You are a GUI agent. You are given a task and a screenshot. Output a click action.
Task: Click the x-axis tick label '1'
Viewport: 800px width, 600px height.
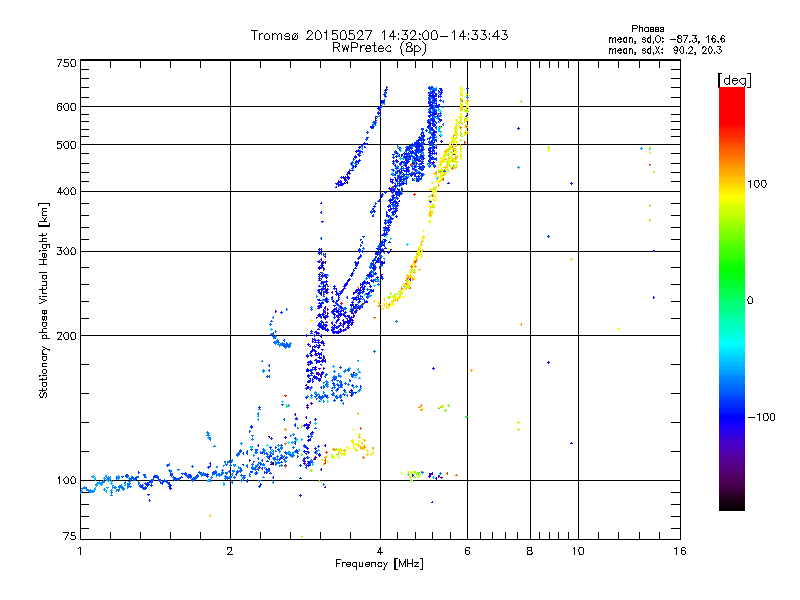point(80,551)
